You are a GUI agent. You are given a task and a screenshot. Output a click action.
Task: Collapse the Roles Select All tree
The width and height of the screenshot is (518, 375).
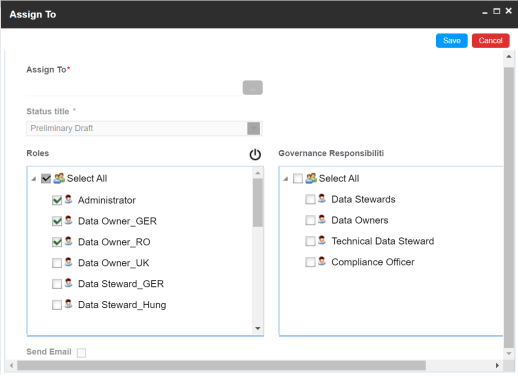(x=34, y=179)
